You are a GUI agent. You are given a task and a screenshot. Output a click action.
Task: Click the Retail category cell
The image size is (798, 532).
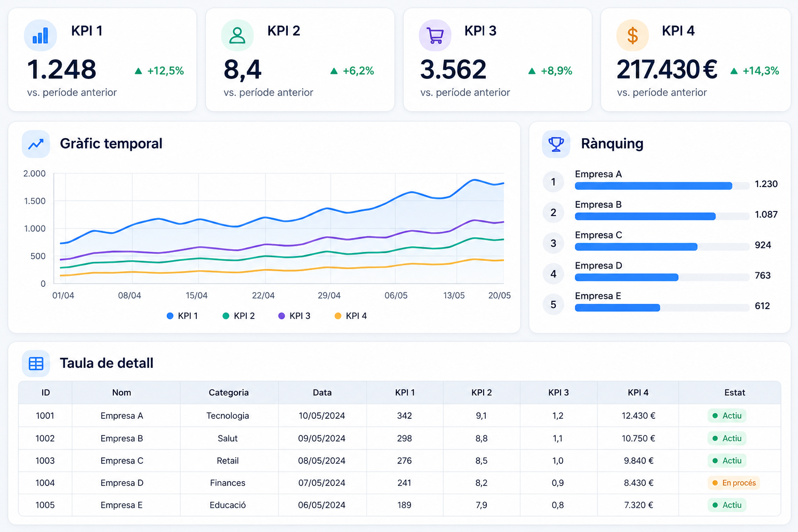(x=228, y=461)
